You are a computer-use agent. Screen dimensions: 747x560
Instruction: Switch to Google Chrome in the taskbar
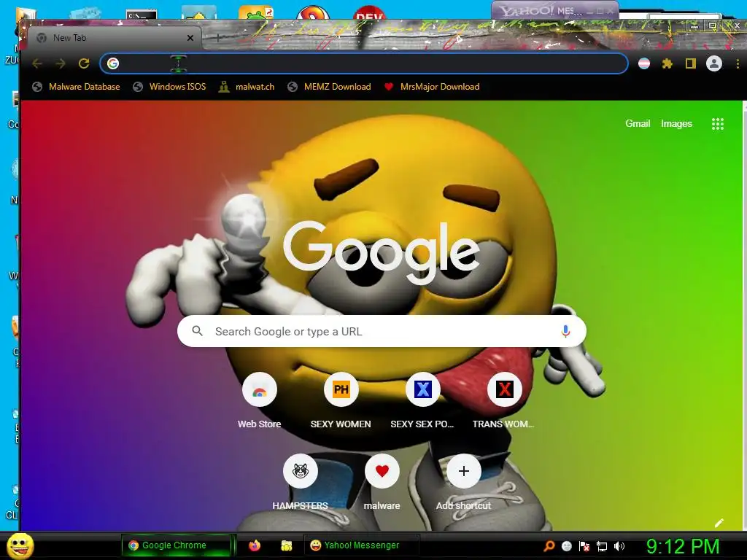pos(177,545)
